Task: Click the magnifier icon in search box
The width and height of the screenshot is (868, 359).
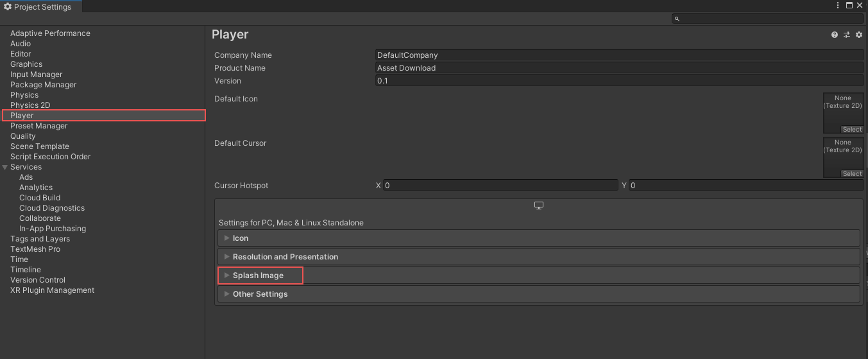Action: 677,19
